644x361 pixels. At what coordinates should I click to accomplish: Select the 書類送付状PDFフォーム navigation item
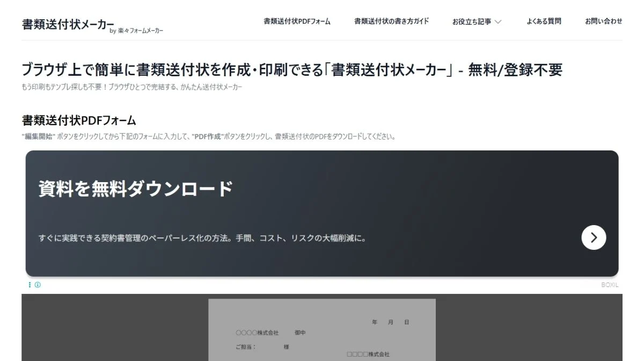[x=296, y=22]
